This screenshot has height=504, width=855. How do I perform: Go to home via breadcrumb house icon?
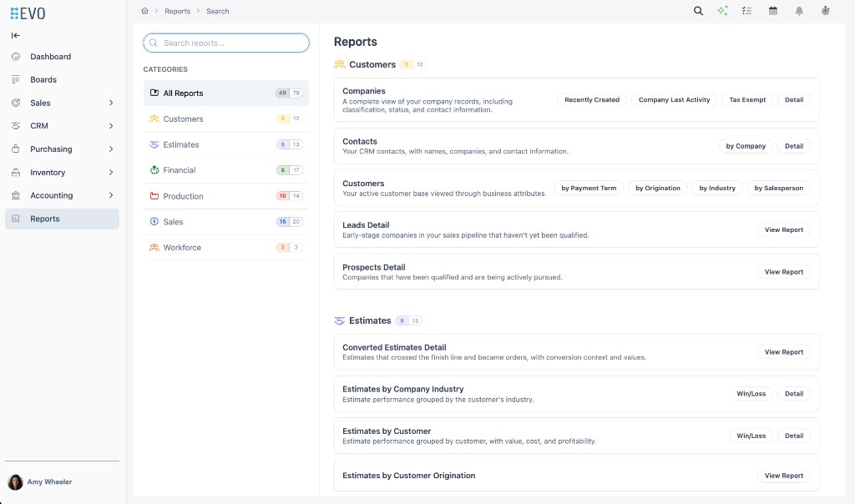point(144,11)
